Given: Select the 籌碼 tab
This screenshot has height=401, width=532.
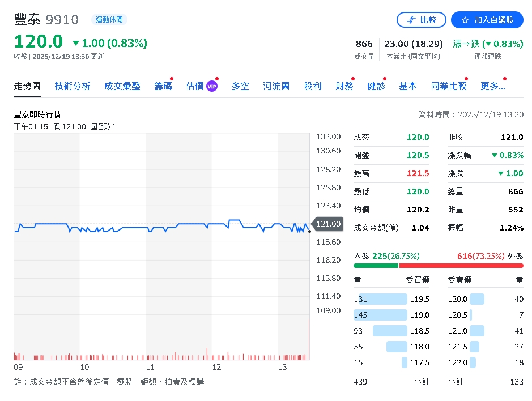Looking at the screenshot, I should (x=163, y=86).
